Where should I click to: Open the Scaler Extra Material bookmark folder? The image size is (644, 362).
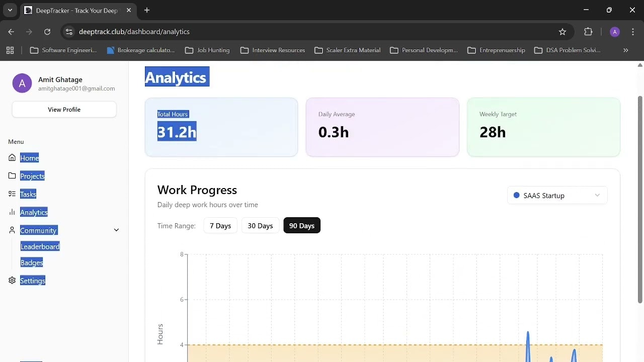(347, 50)
